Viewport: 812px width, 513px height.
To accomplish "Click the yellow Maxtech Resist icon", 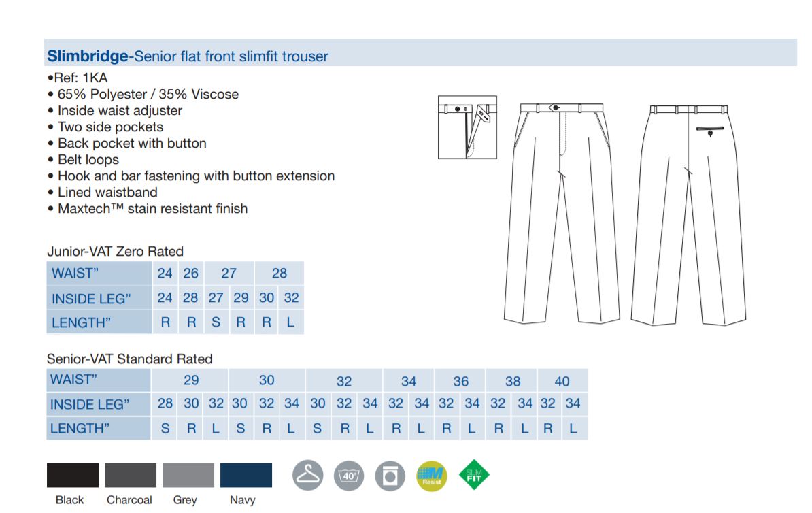I will coord(431,476).
